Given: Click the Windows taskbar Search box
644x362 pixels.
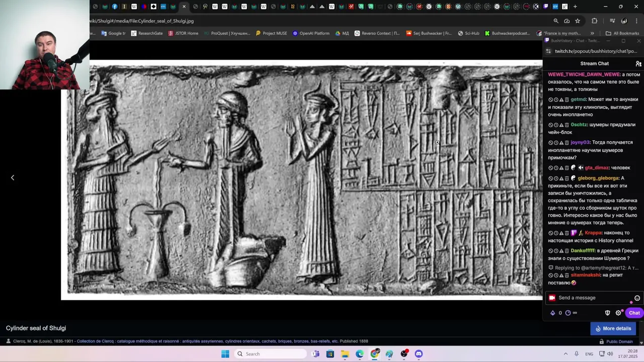Looking at the screenshot, I should coord(271,354).
